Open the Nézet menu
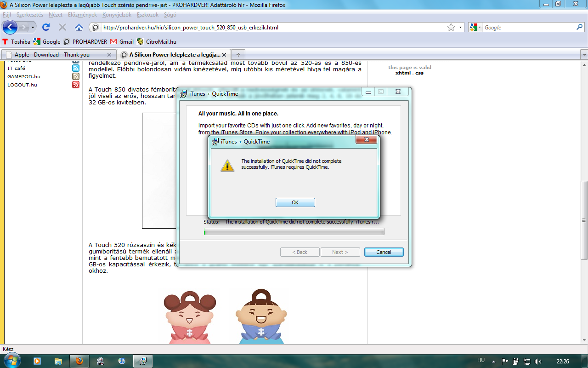Image resolution: width=588 pixels, height=368 pixels. (56, 15)
